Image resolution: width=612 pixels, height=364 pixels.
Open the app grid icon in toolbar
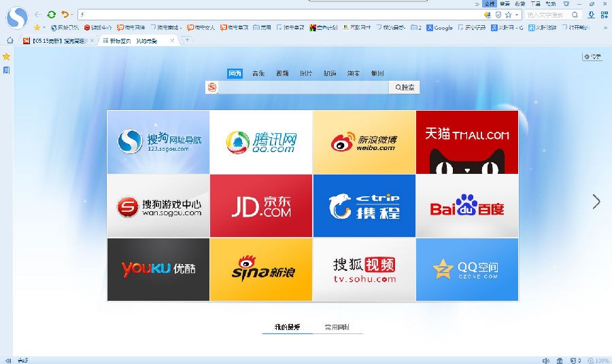pos(605,14)
